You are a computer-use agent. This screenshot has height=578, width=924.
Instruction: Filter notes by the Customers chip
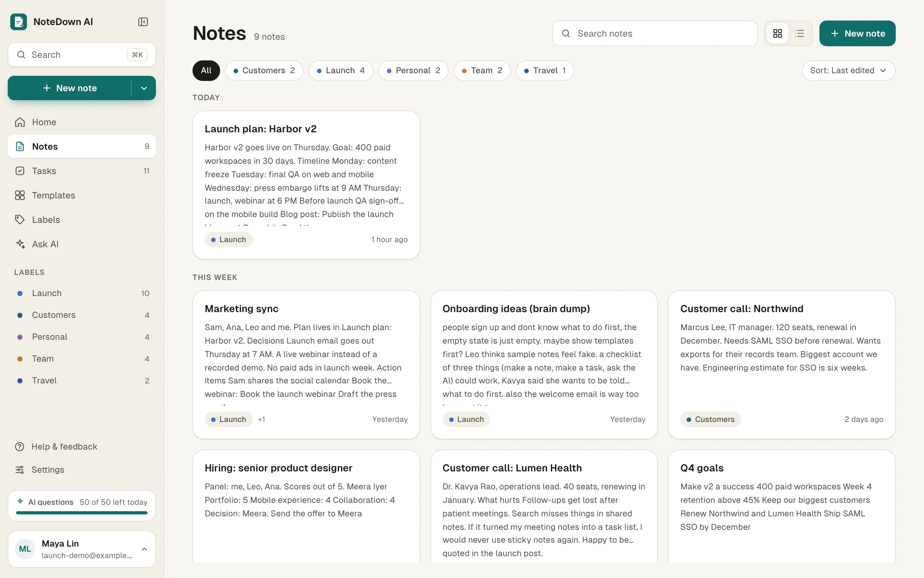point(264,70)
